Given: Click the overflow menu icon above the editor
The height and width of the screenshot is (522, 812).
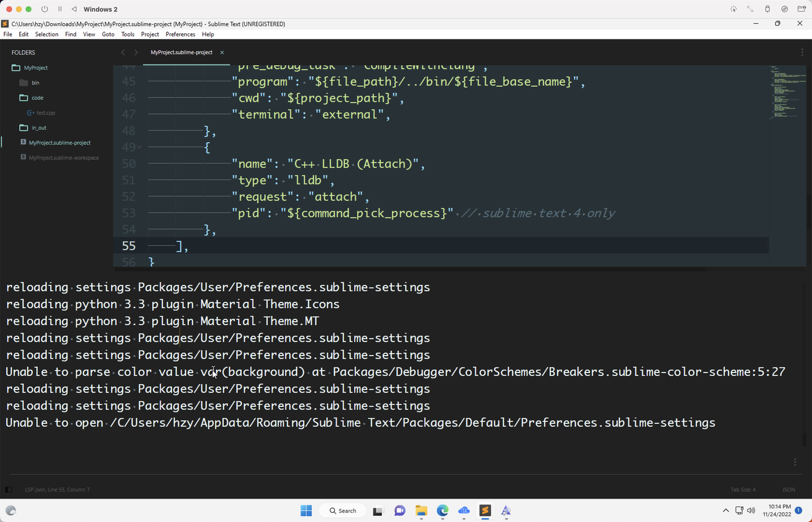Looking at the screenshot, I should [x=802, y=52].
